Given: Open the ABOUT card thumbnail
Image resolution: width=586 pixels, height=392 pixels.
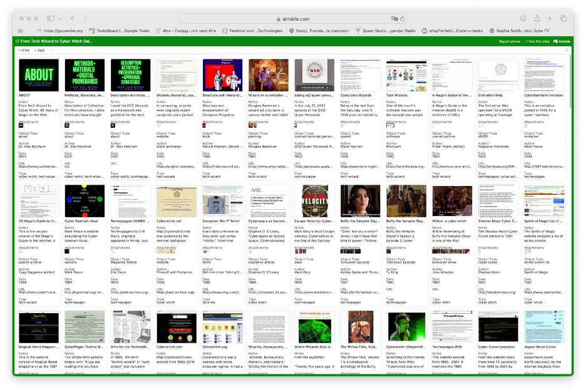Looking at the screenshot, I should pos(39,75).
